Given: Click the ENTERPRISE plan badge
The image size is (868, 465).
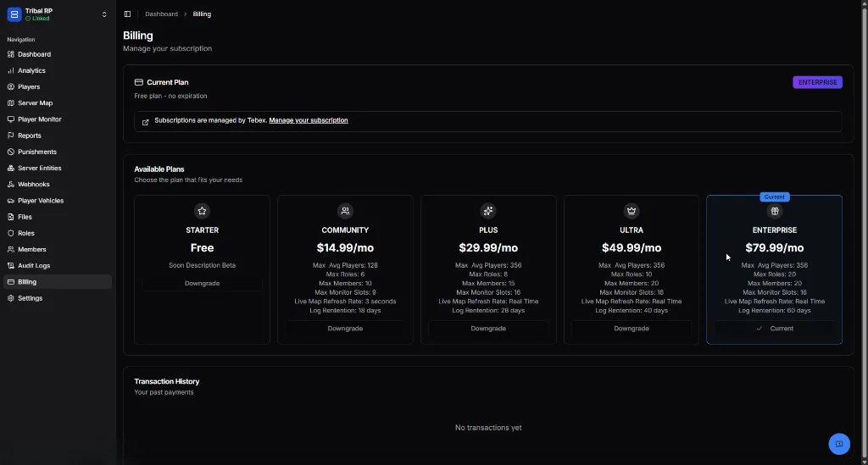Looking at the screenshot, I should [817, 82].
